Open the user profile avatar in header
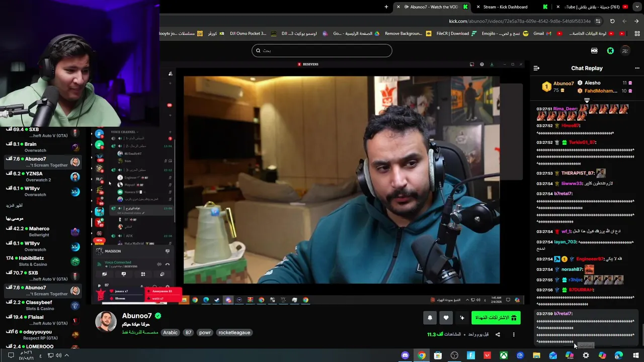 (625, 51)
